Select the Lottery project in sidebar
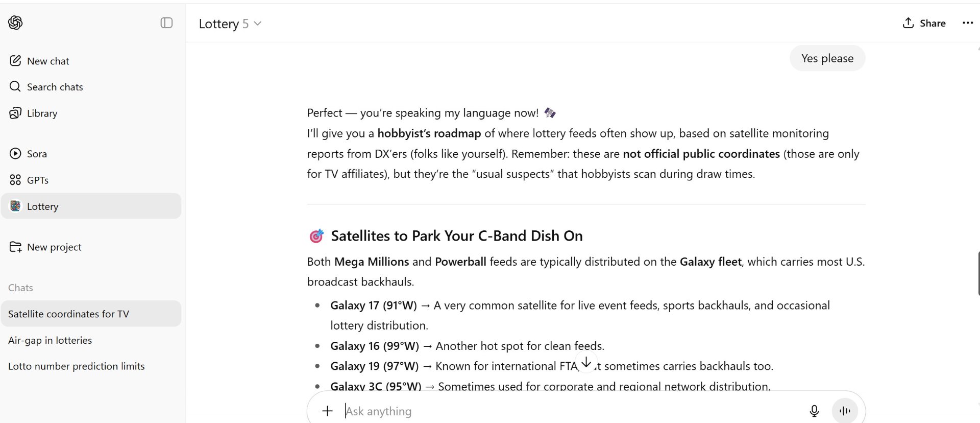The height and width of the screenshot is (423, 980). pos(91,206)
